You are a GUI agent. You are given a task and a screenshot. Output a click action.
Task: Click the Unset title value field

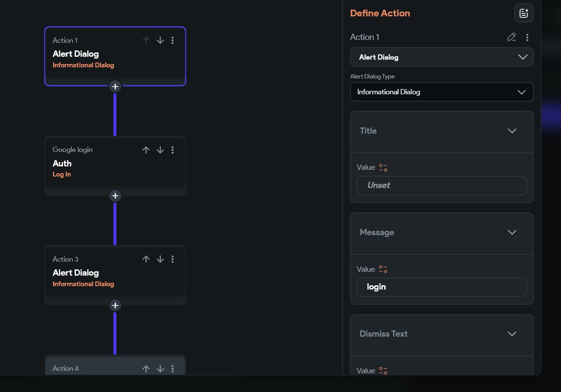441,185
